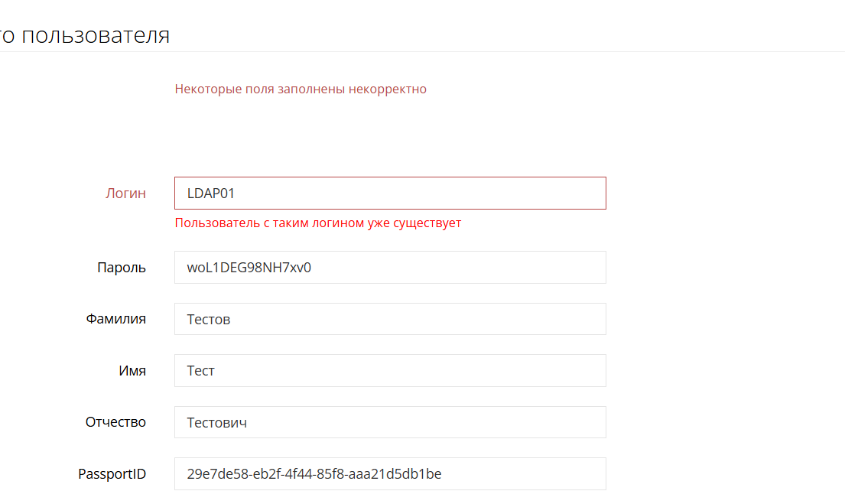Activate the Имя text field

(x=459, y=371)
